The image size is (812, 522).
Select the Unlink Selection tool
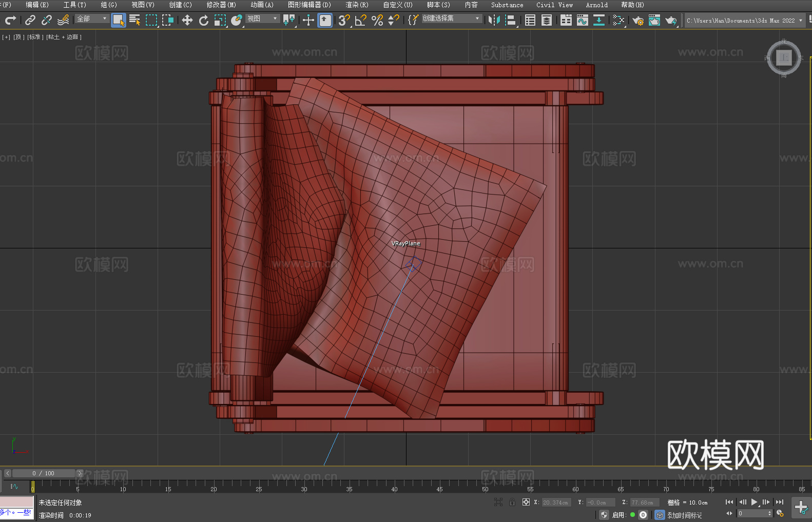[47, 20]
